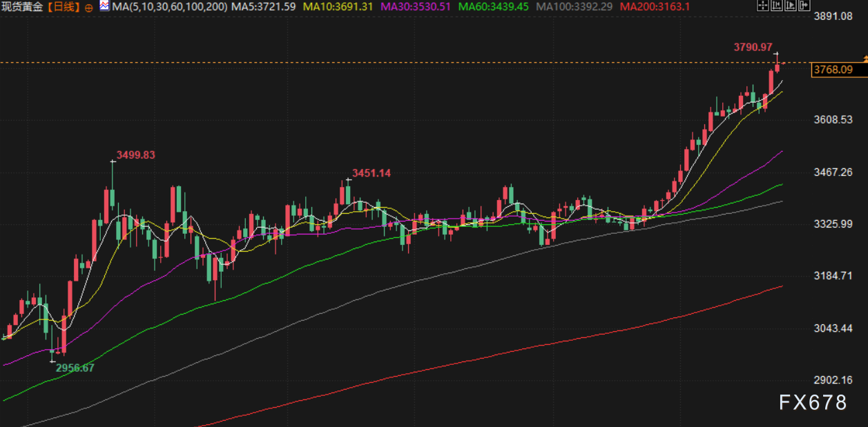Image resolution: width=868 pixels, height=427 pixels.
Task: Select the gray MA100 legend label
Action: 575,7
